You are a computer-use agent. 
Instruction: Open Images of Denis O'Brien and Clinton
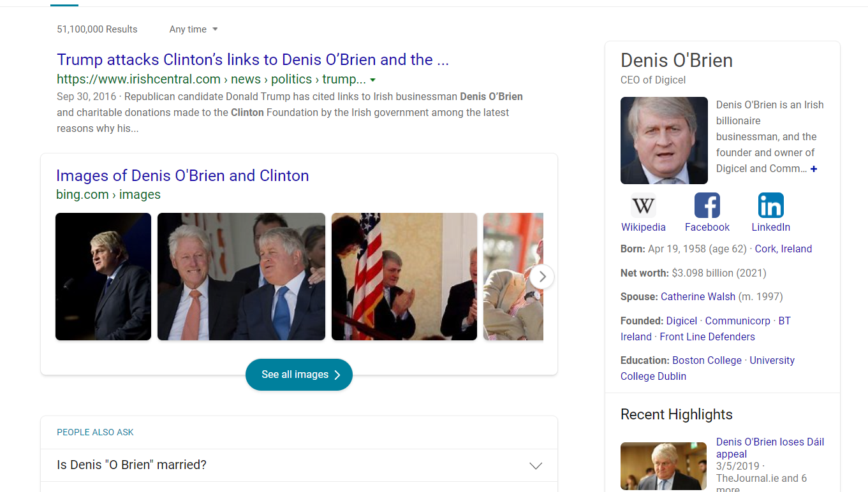[x=182, y=176]
